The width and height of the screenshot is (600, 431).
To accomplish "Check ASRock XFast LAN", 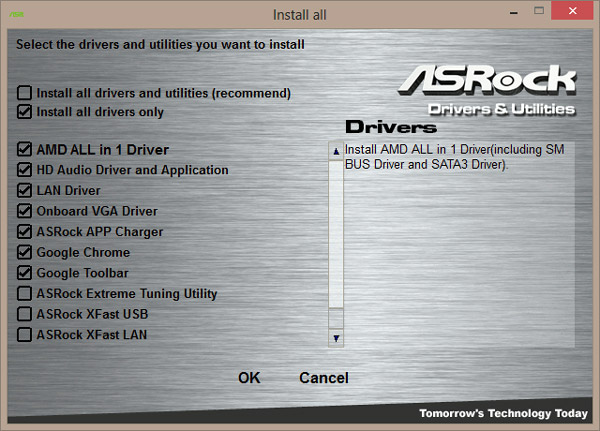I will (x=24, y=335).
